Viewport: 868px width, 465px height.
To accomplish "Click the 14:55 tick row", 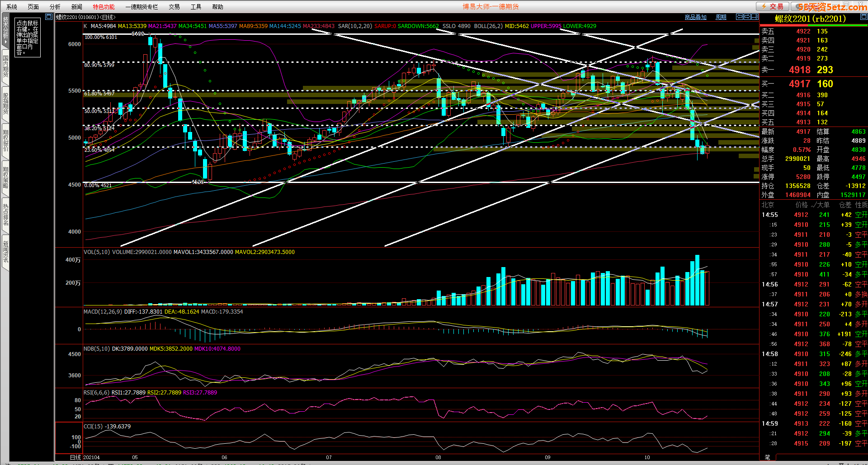I will coord(814,215).
